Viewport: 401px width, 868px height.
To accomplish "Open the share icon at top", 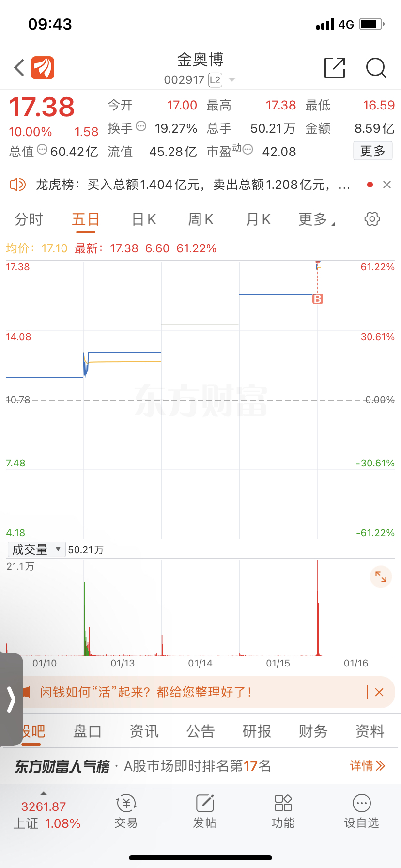I will (x=334, y=68).
